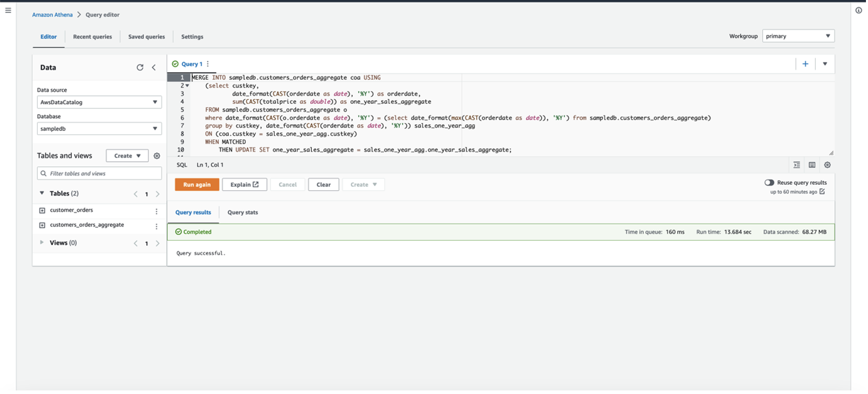Open the hamburger navigation menu
The width and height of the screenshot is (868, 394).
coord(8,10)
